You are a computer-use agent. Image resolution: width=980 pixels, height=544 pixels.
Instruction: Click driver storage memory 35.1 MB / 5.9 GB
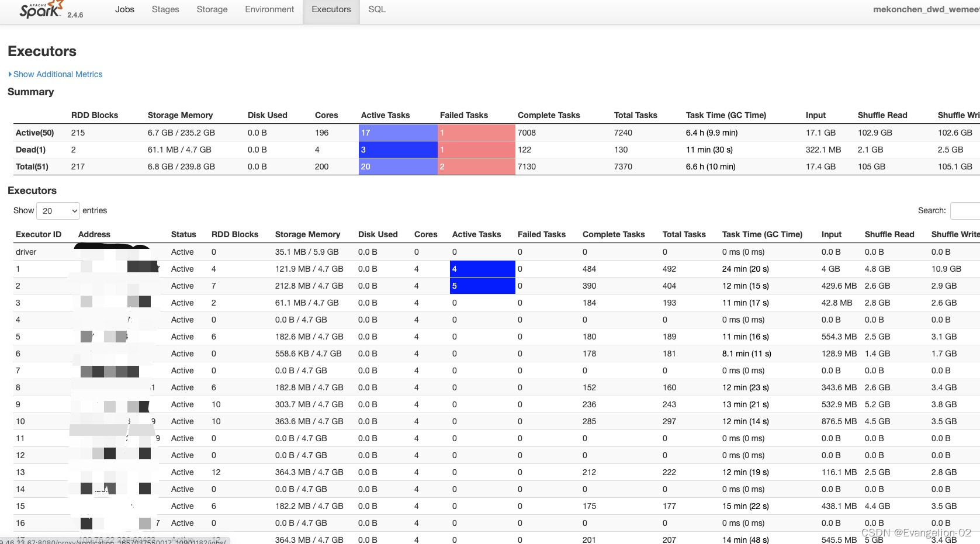click(307, 252)
